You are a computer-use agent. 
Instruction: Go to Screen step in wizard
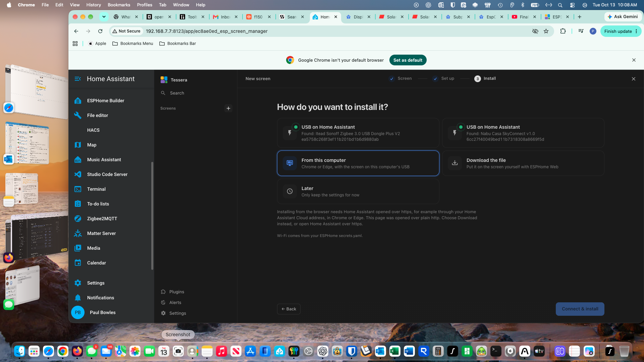[x=400, y=78]
